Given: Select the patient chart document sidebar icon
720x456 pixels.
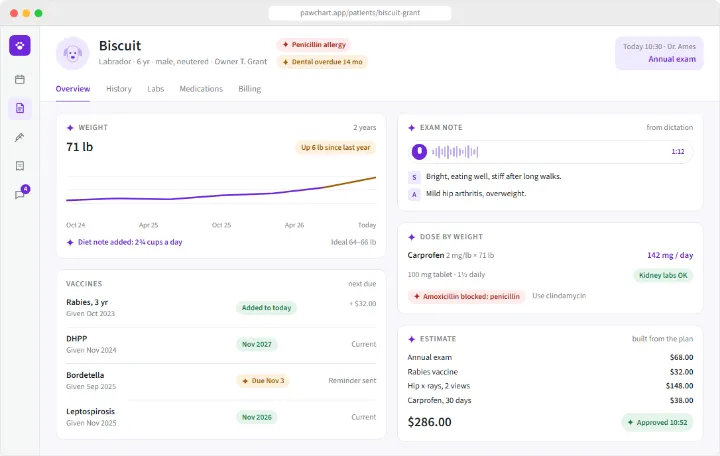Looking at the screenshot, I should [20, 108].
